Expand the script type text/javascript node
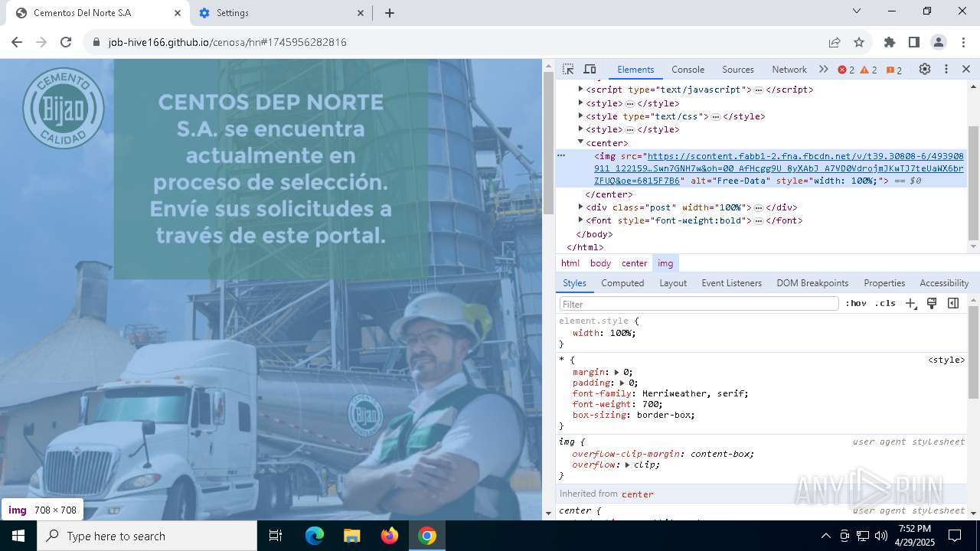980x551 pixels. click(580, 90)
